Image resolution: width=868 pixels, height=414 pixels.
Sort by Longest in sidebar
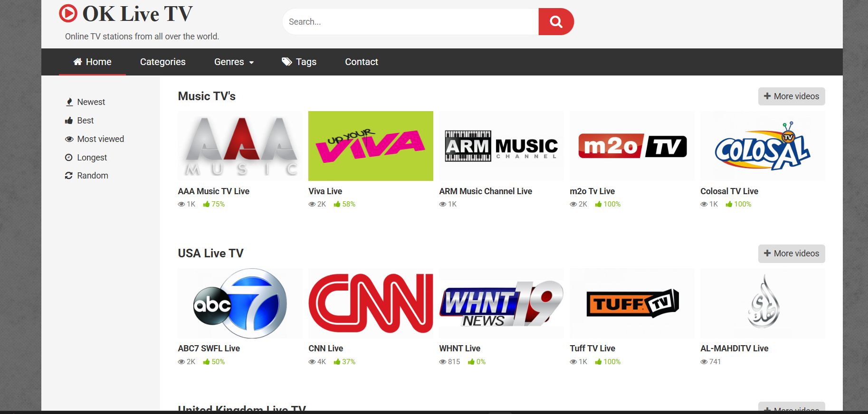point(86,158)
